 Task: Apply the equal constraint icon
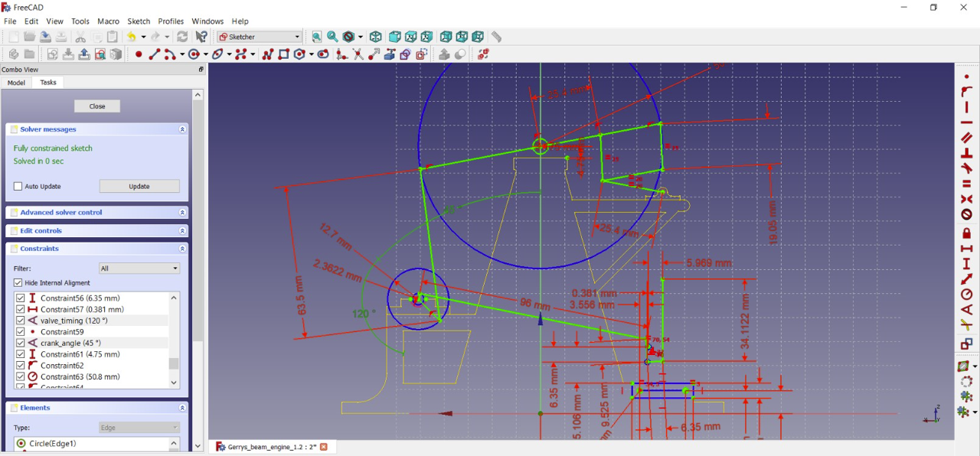[967, 184]
